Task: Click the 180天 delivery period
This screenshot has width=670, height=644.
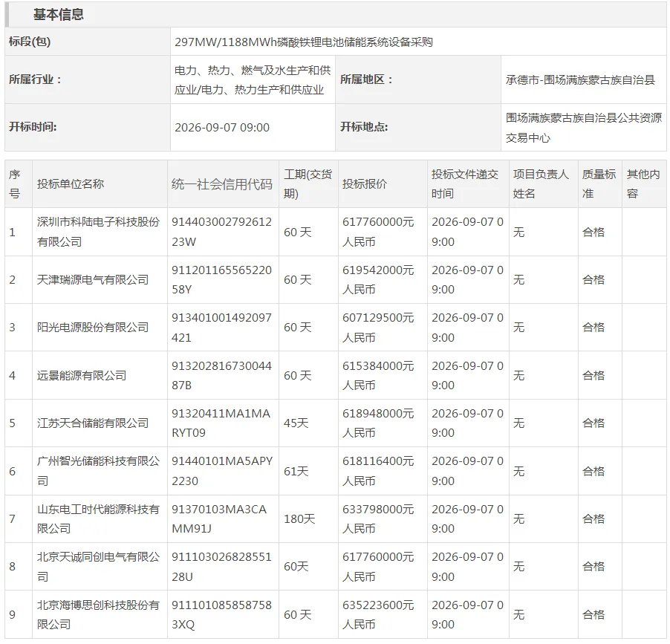Action: coord(299,518)
